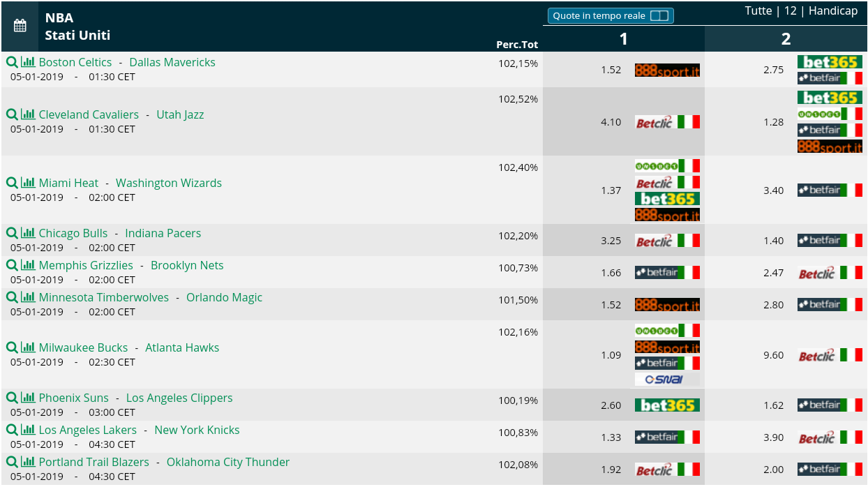The width and height of the screenshot is (868, 487).
Task: Click the betfair logo for Wizards 3.40 odds
Action: point(830,190)
